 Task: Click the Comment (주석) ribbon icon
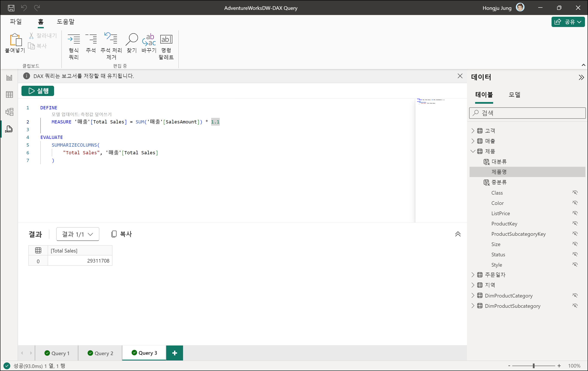pos(91,39)
